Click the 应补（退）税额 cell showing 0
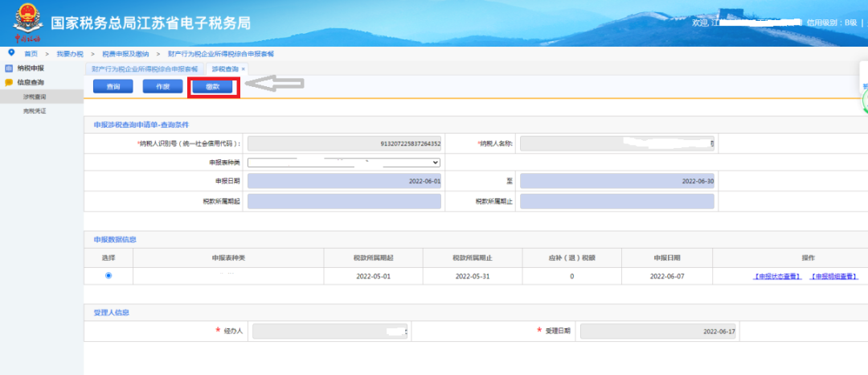Screen dimensions: 868x375 click(572, 276)
